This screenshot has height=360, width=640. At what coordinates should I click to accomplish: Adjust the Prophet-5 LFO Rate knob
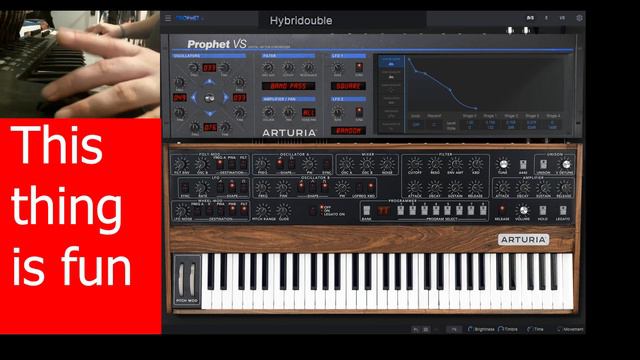[202, 187]
